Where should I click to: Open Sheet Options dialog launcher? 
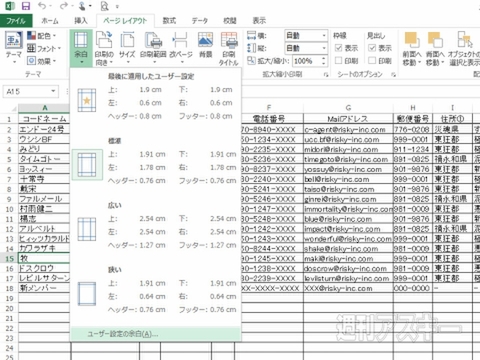(x=394, y=75)
